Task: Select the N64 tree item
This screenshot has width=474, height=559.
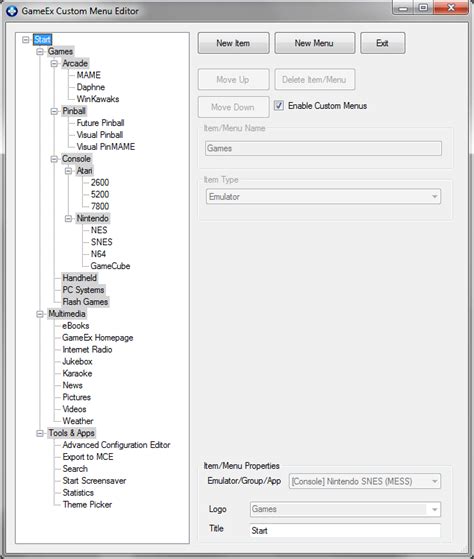Action: (98, 254)
